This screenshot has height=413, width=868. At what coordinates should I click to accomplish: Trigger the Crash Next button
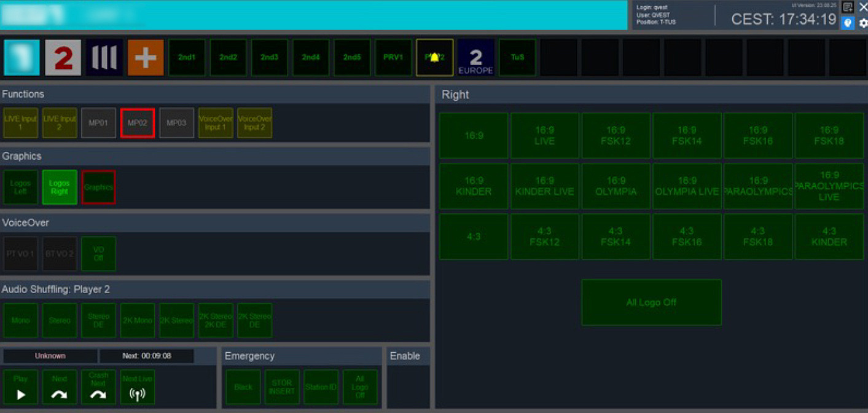[x=98, y=387]
